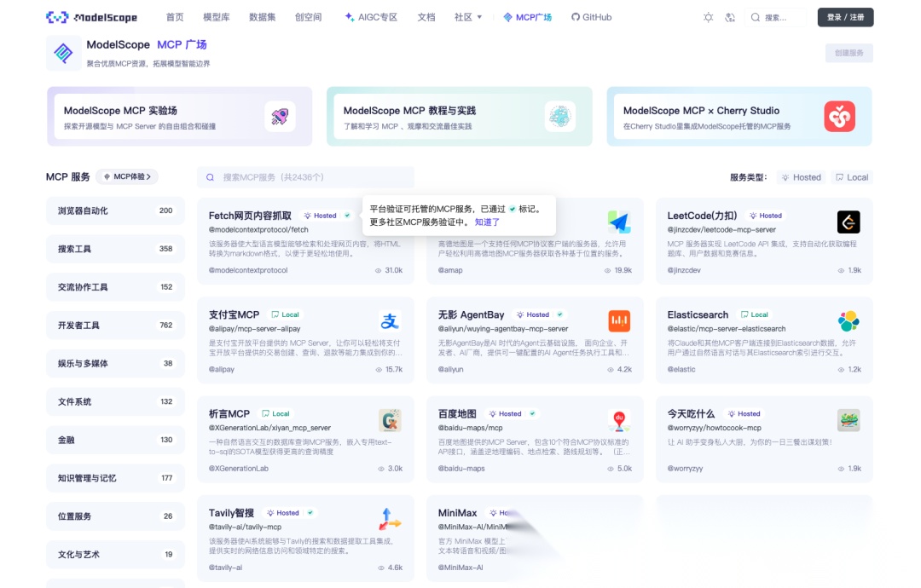Click the GitHub link in navigation

click(x=592, y=18)
